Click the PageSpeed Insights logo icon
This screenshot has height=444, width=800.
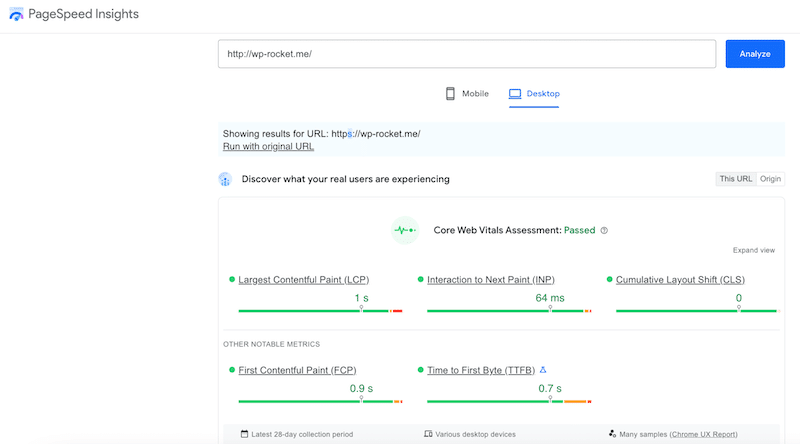(16, 14)
